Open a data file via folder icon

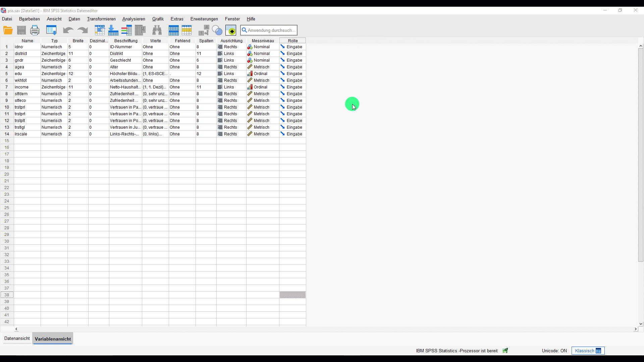tap(8, 31)
